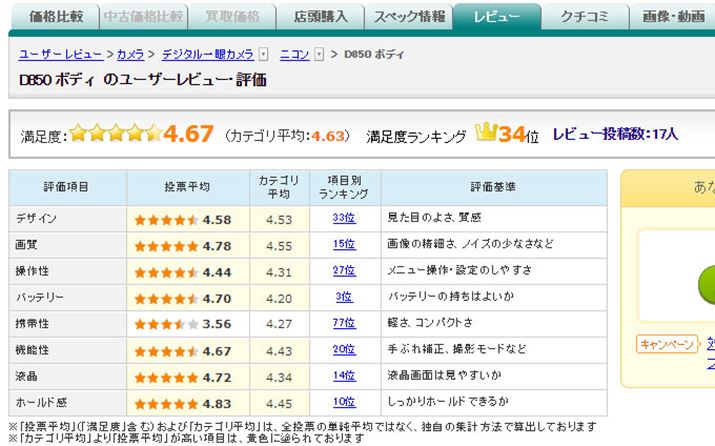Expand dropdown arrow next to デジタル一眼カメラ
Image resolution: width=715 pixels, height=446 pixels.
click(263, 54)
